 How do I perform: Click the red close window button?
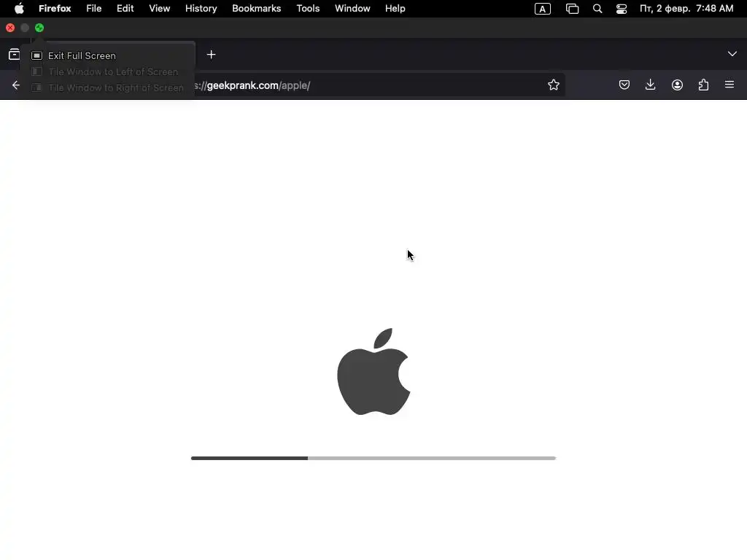pyautogui.click(x=10, y=28)
